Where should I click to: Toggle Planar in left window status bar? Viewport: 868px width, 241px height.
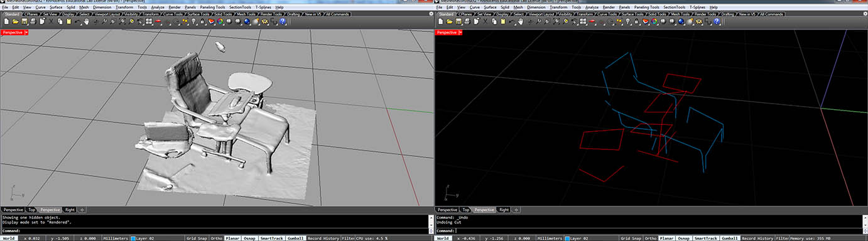coord(232,238)
